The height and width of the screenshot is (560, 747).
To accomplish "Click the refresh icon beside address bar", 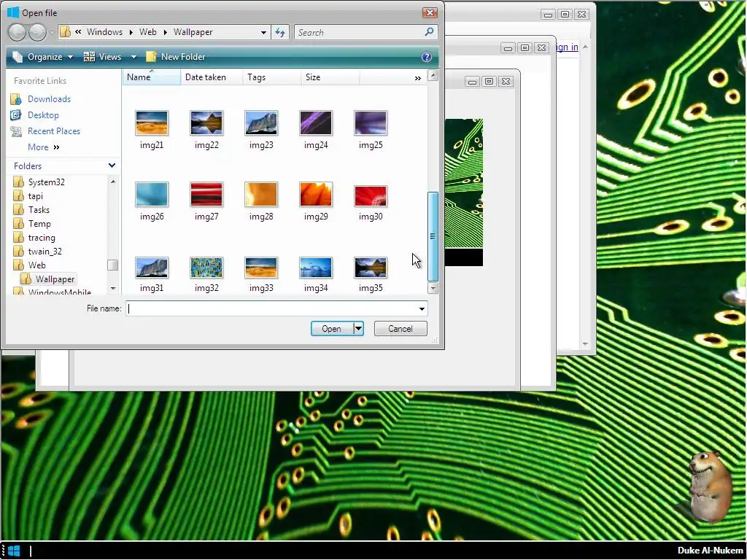I will (280, 32).
